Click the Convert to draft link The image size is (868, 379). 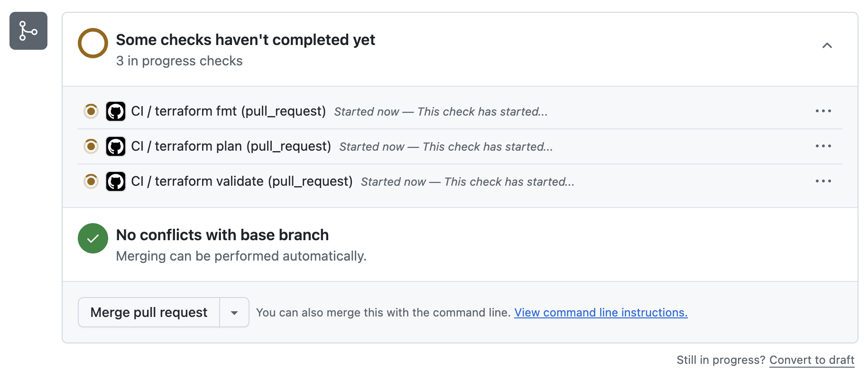(812, 360)
